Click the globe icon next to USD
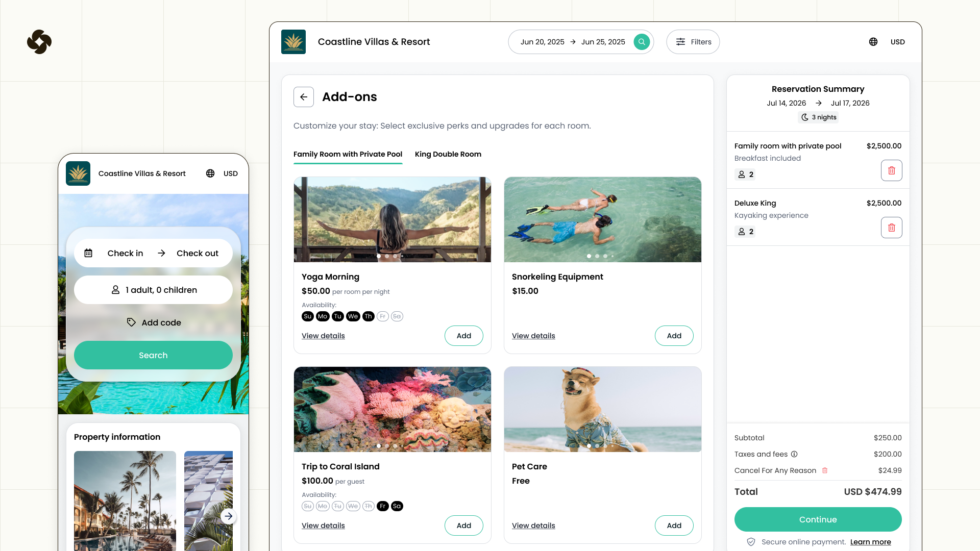The width and height of the screenshot is (980, 551). pos(873,42)
